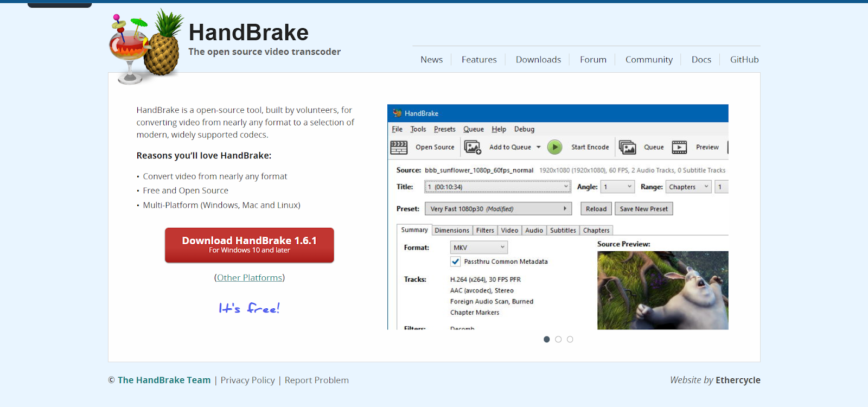Select the first carousel dot
The image size is (868, 407).
point(547,339)
